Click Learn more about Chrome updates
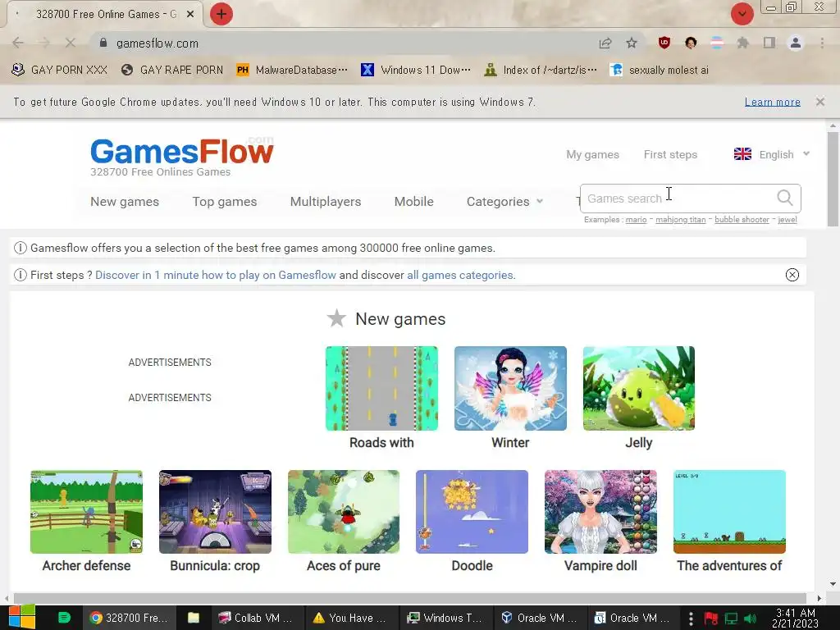Image resolution: width=840 pixels, height=630 pixels. (772, 102)
